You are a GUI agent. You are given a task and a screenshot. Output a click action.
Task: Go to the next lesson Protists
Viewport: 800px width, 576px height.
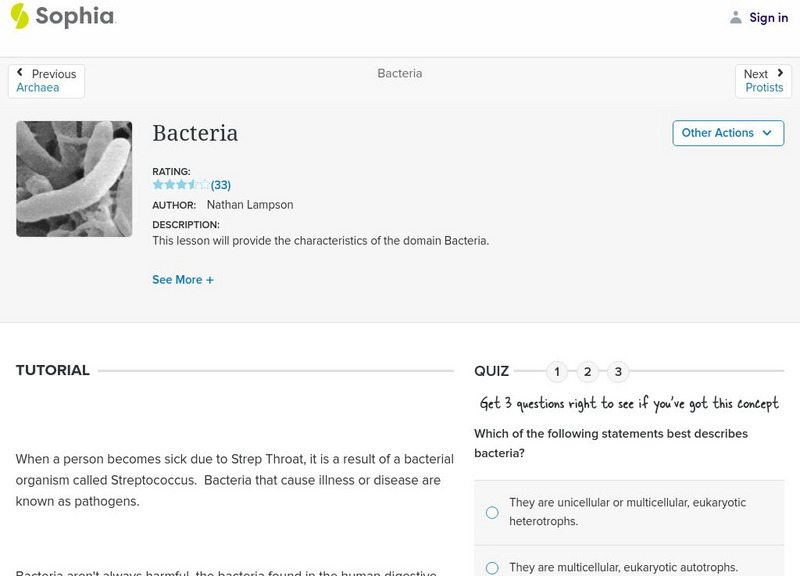pos(763,87)
